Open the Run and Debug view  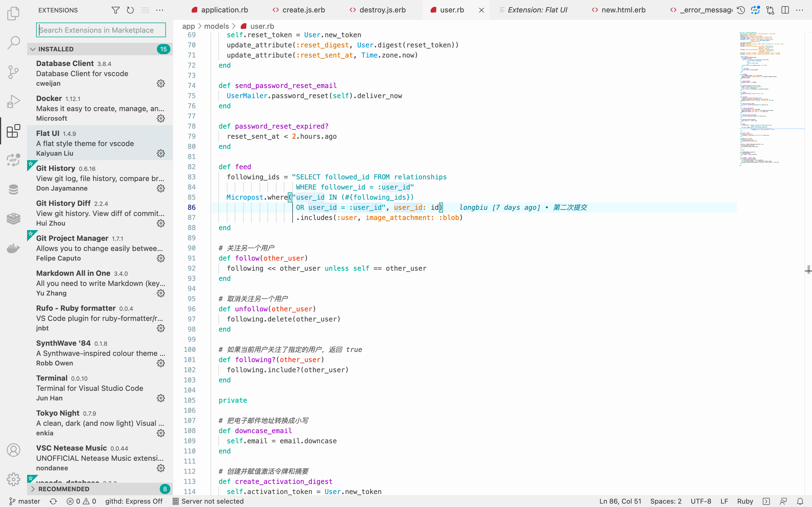pos(14,101)
